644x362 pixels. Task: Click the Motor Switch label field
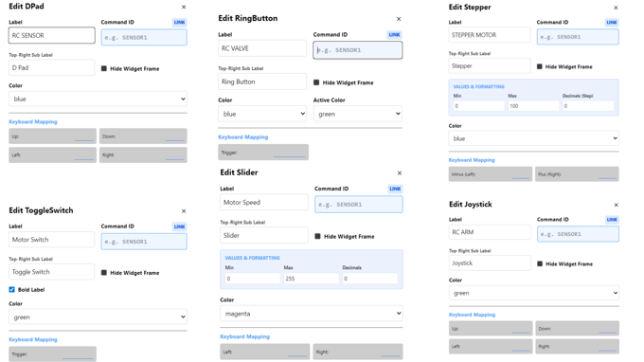[52, 240]
